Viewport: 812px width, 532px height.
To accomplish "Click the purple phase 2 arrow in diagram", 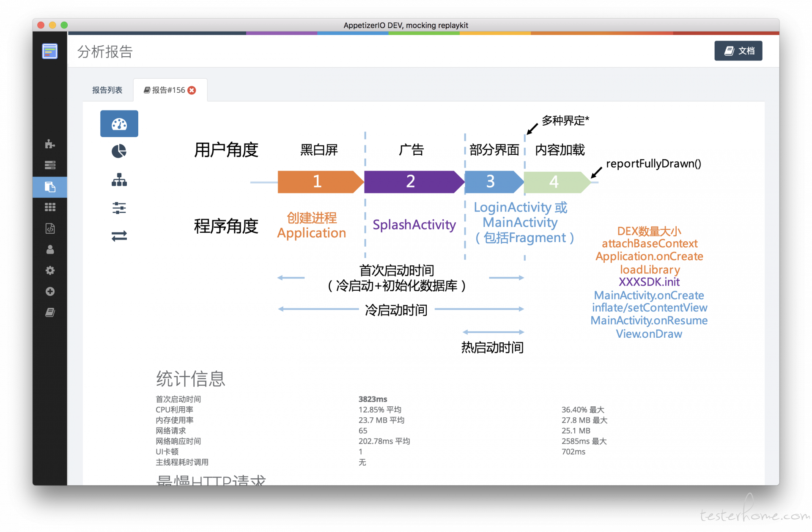I will point(414,182).
